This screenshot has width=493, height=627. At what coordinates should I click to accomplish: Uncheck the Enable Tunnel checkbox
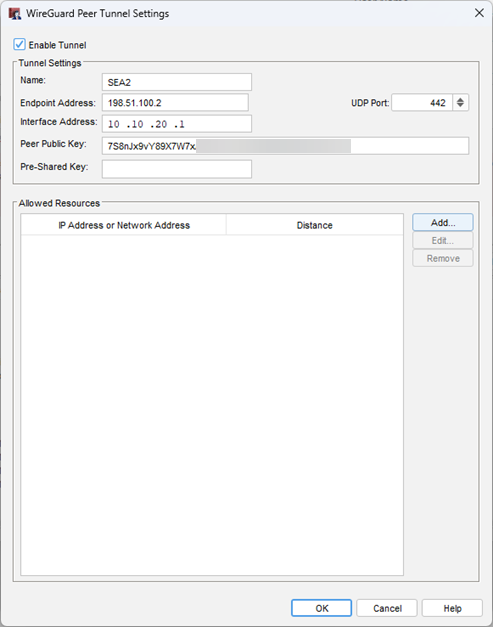click(x=19, y=44)
